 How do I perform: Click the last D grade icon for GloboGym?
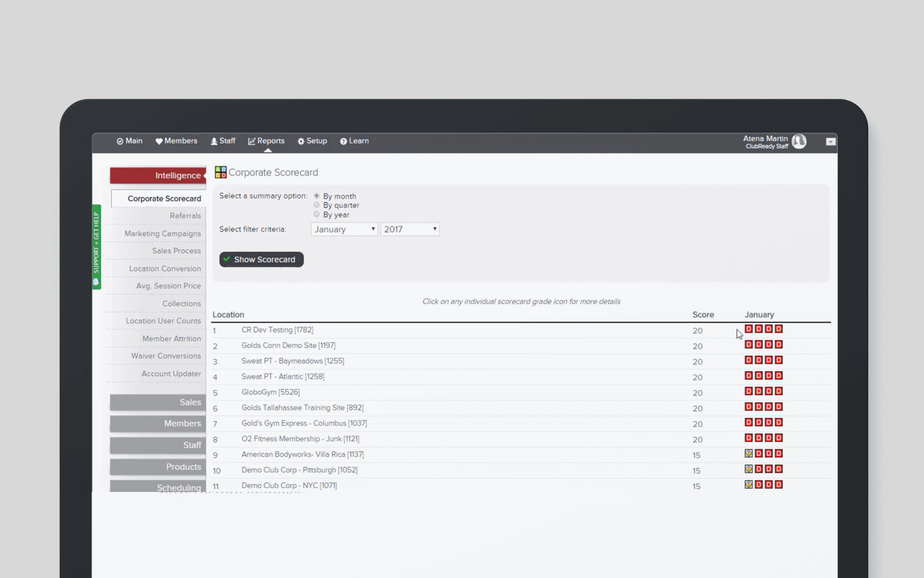point(779,391)
